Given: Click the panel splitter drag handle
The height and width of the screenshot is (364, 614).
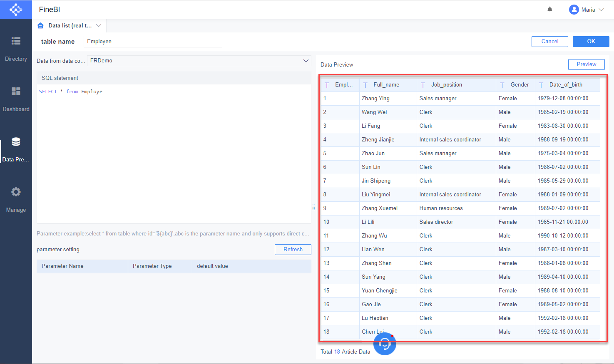Looking at the screenshot, I should pyautogui.click(x=313, y=207).
